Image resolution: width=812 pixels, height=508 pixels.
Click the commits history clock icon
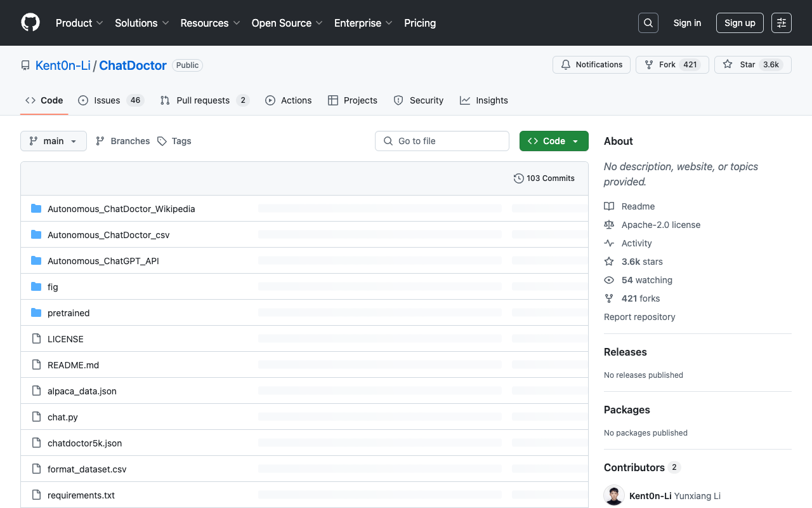tap(519, 178)
